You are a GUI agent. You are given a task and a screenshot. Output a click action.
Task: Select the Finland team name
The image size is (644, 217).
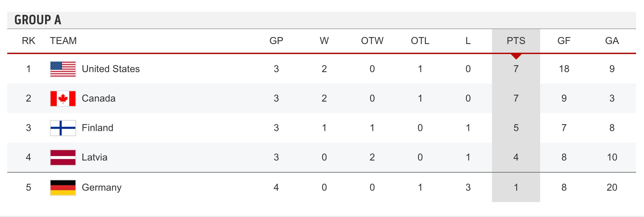(98, 128)
